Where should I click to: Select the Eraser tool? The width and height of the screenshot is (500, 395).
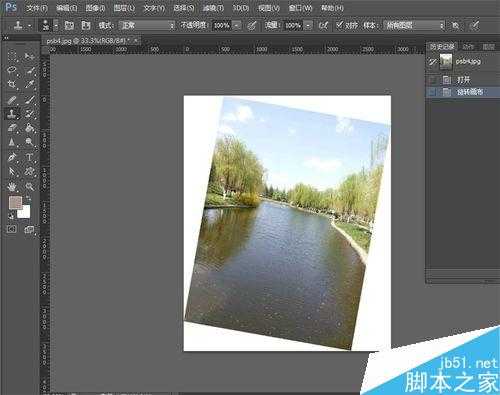pos(12,128)
